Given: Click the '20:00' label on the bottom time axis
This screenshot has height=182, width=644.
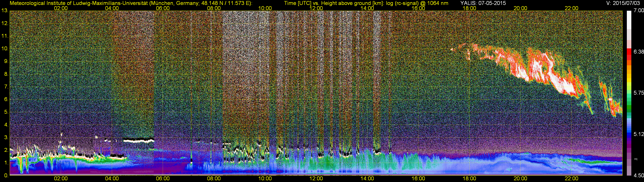Looking at the screenshot, I should pyautogui.click(x=521, y=179).
